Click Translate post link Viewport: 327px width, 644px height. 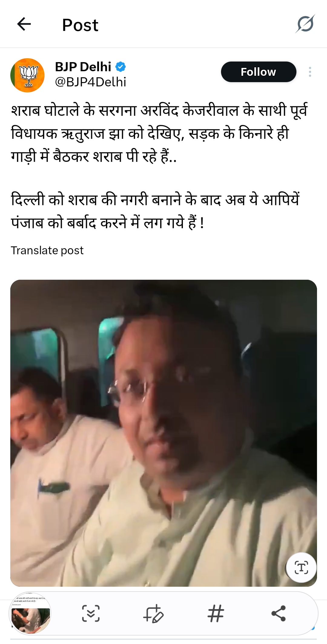[x=47, y=250]
